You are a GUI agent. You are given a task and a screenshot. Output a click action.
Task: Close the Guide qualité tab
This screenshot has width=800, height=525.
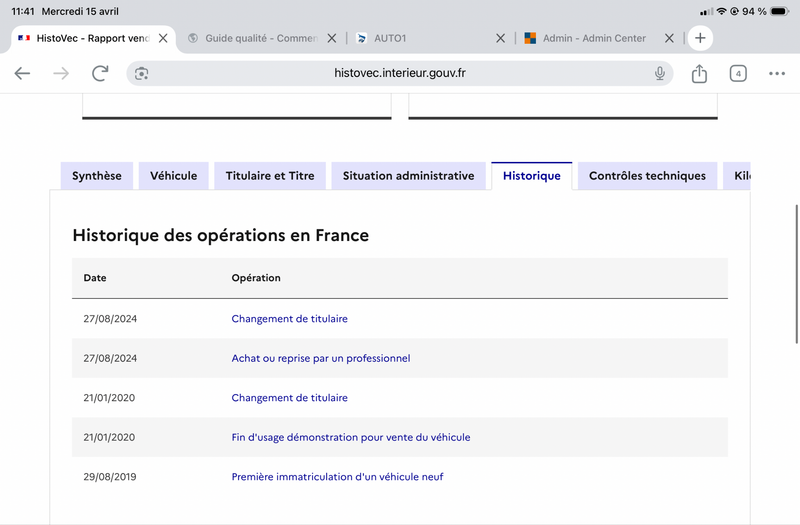[332, 38]
